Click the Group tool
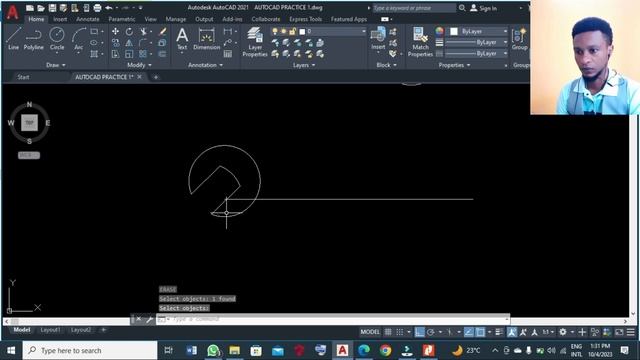 point(519,39)
